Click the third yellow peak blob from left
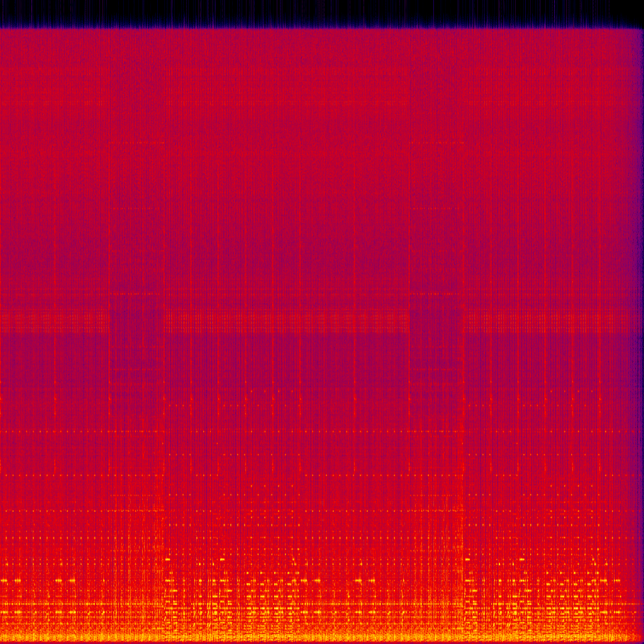 (x=293, y=559)
